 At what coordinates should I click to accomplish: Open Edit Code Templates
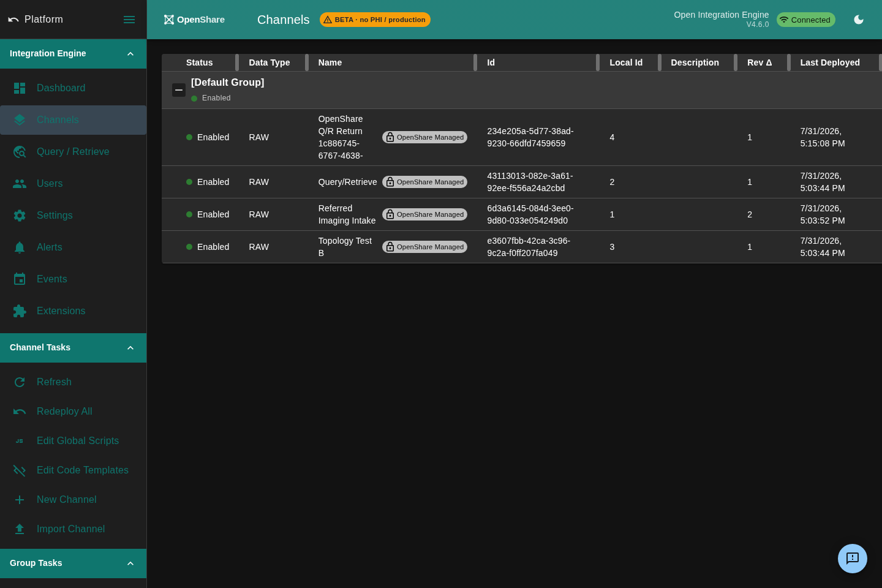click(73, 470)
